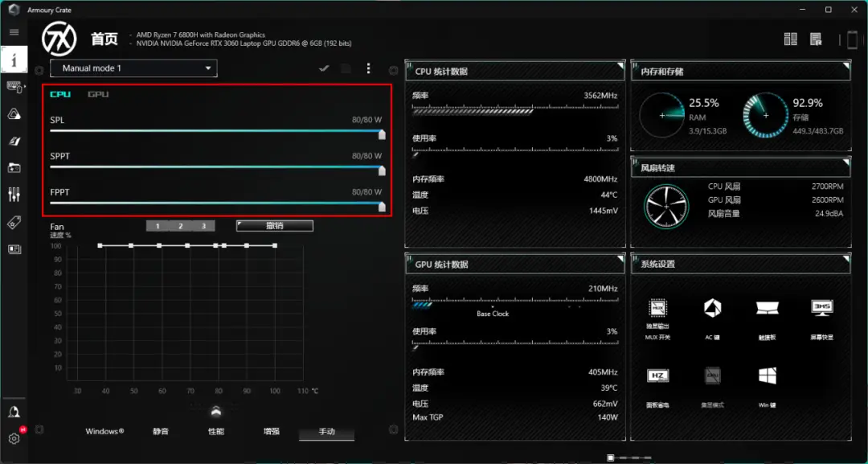Select the Windows® mode tab
The height and width of the screenshot is (464, 868).
(104, 431)
